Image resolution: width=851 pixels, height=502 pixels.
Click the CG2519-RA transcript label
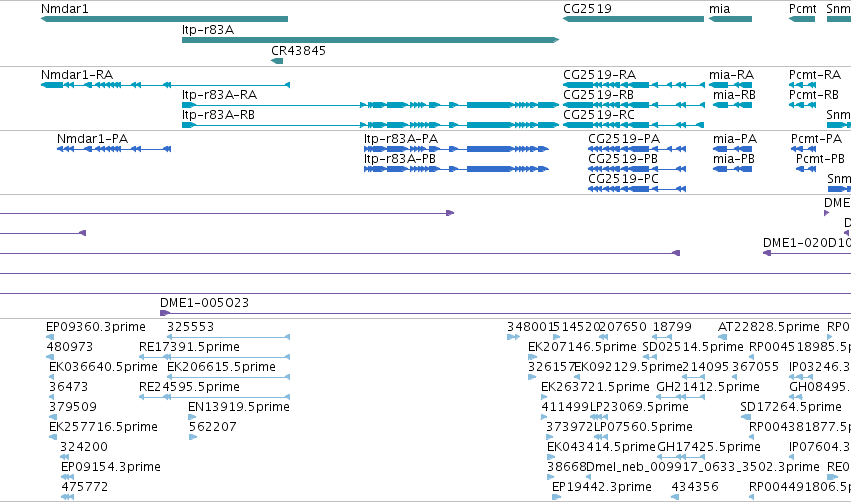[x=600, y=74]
